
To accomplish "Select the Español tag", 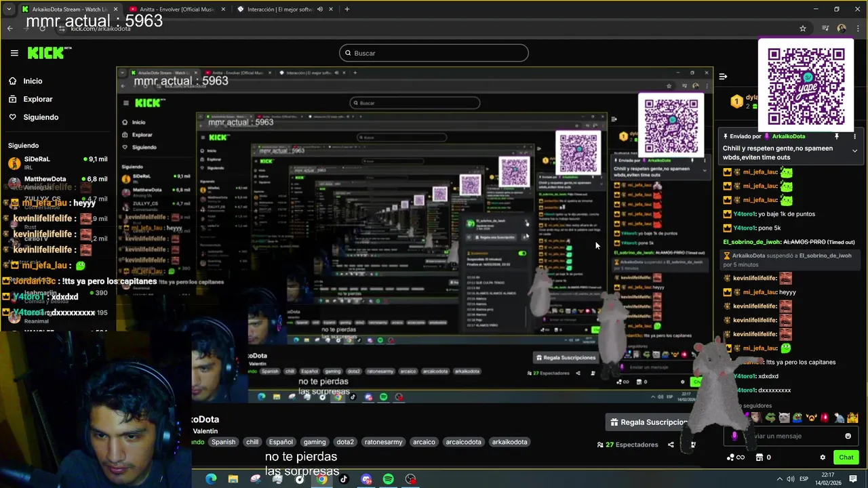I will pos(281,442).
